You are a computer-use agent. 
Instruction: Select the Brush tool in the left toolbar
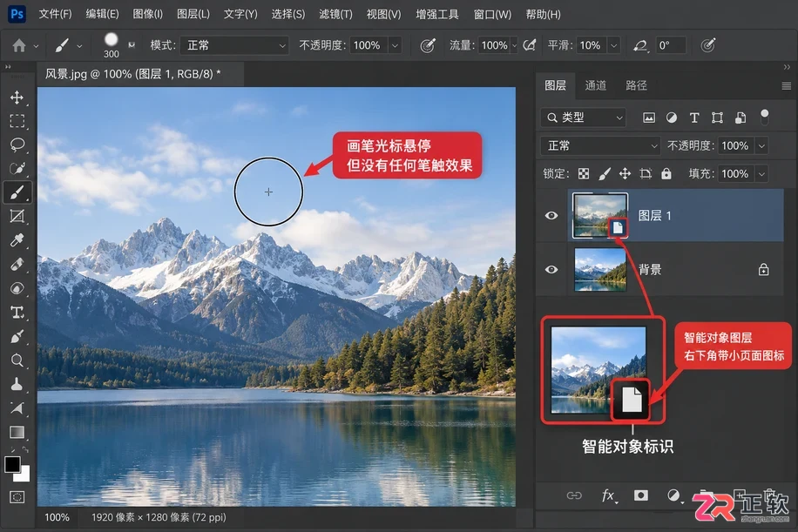point(17,192)
